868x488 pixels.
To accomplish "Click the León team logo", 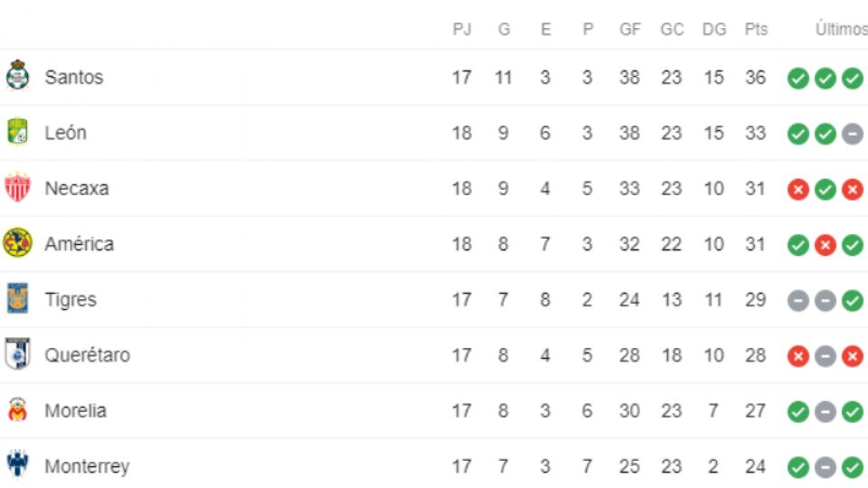I will click(17, 133).
